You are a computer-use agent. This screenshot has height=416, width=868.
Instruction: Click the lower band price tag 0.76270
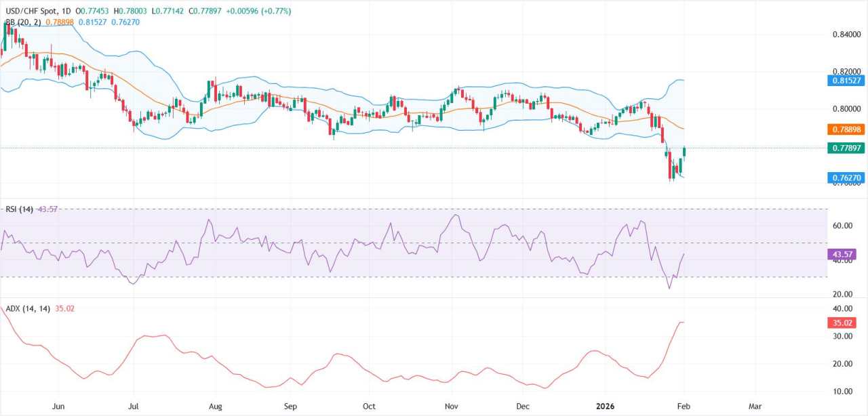(x=846, y=178)
